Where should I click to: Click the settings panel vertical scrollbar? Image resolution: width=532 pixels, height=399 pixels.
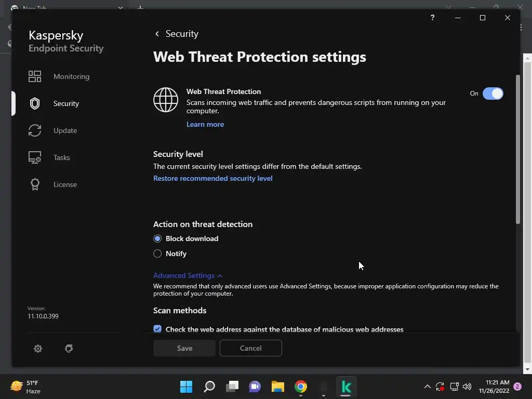point(518,149)
